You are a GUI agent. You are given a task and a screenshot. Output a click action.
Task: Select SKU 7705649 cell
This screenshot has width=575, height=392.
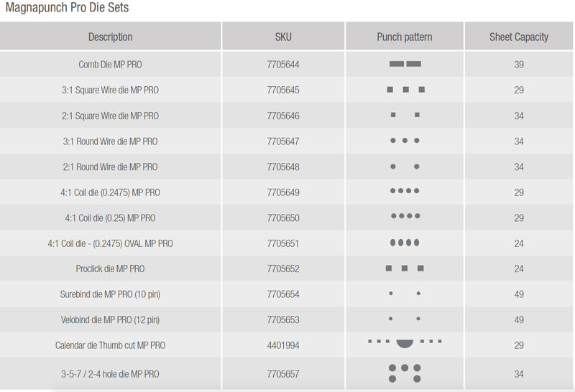pyautogui.click(x=283, y=192)
